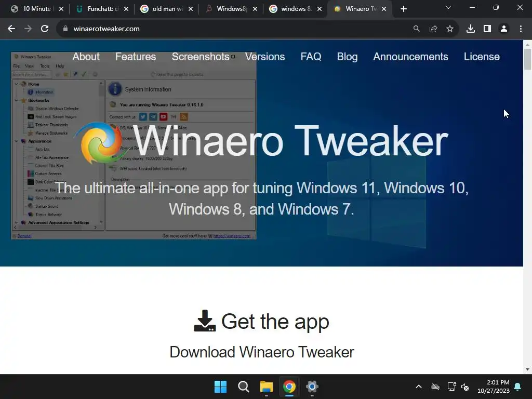Click the address bar URL

pos(107,29)
